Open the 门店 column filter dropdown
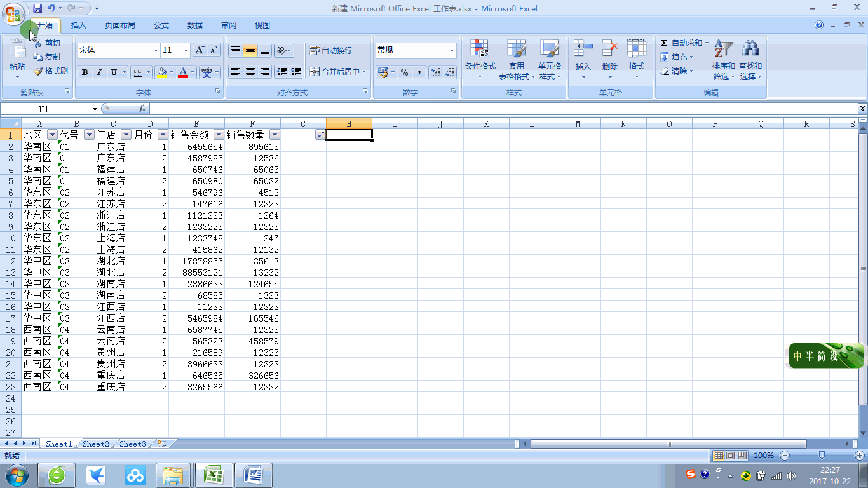 point(126,135)
